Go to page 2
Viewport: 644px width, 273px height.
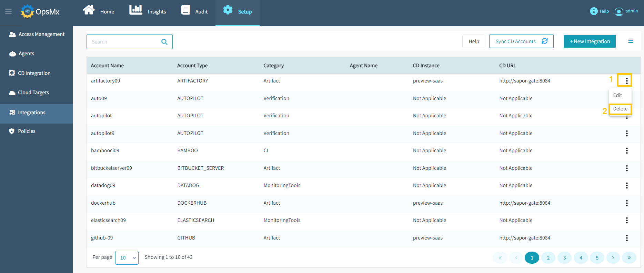(548, 258)
